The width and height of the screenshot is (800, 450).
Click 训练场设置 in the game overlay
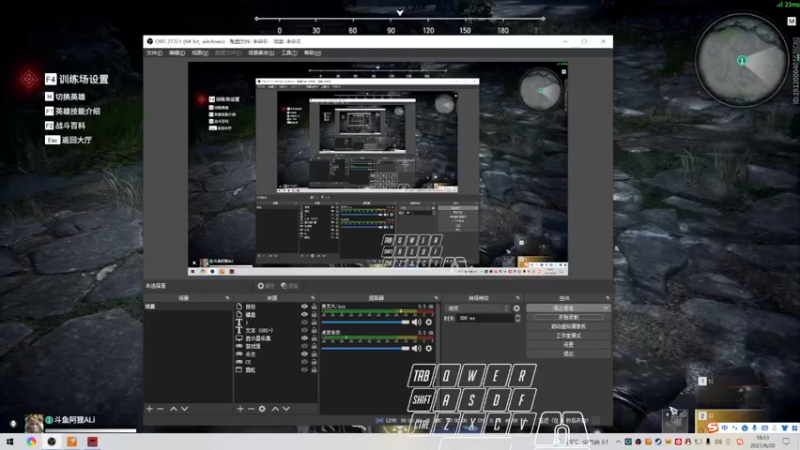click(77, 80)
